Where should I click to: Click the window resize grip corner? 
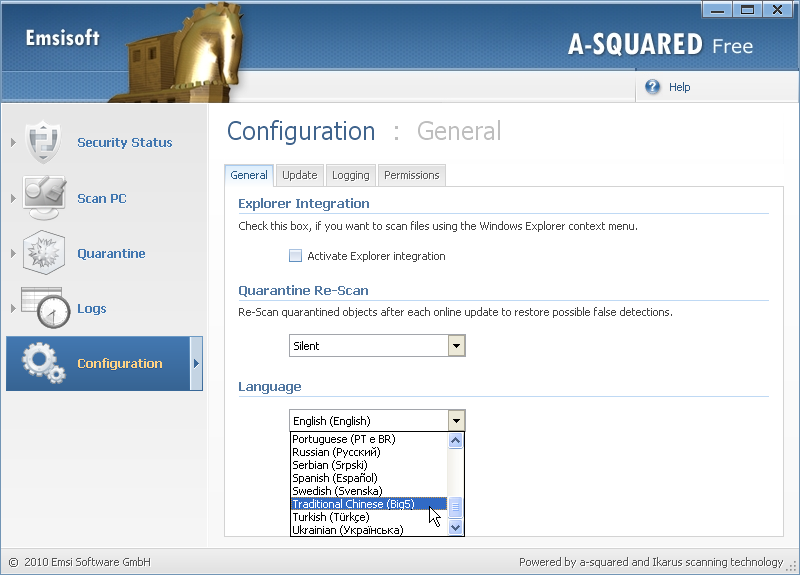coord(792,566)
